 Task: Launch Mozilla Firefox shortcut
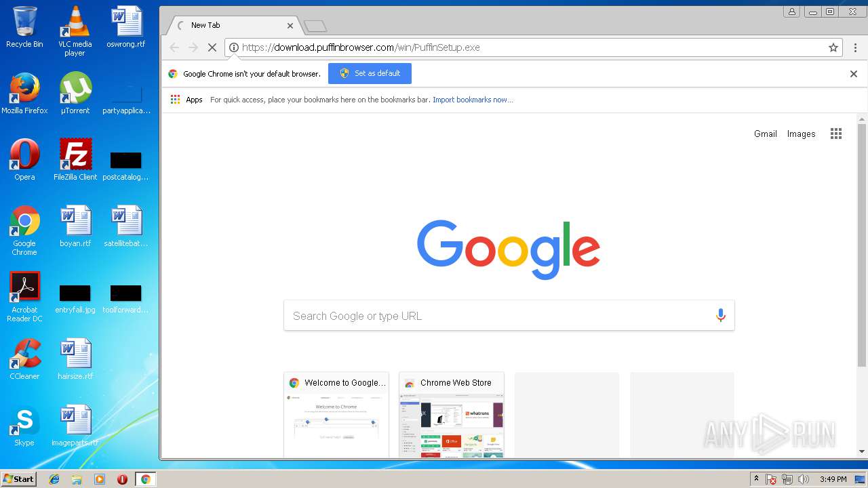24,93
